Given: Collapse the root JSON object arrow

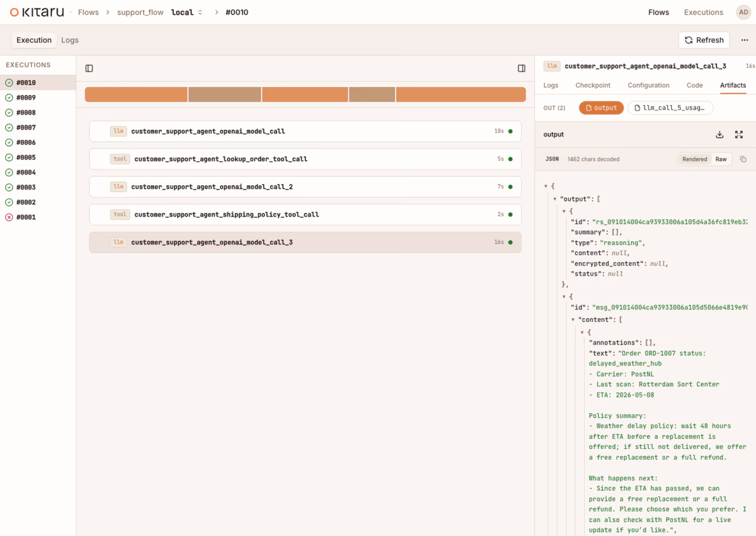Looking at the screenshot, I should tap(546, 186).
